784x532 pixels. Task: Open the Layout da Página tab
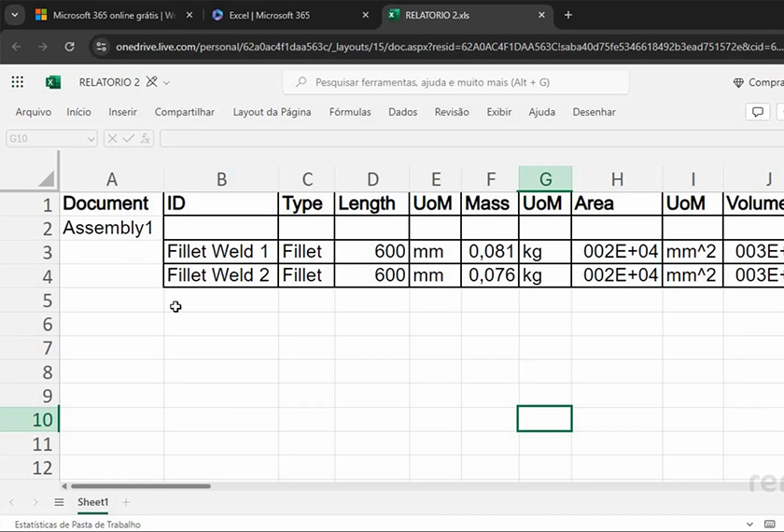click(272, 112)
